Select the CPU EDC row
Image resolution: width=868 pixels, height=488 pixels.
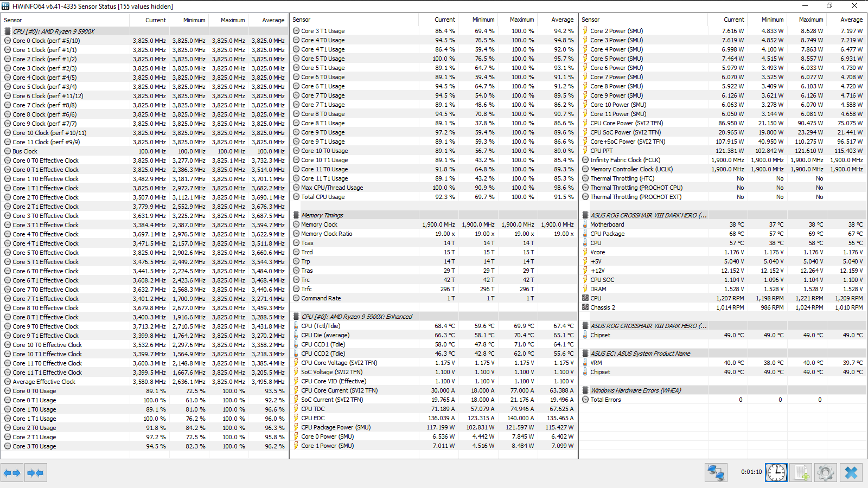pyautogui.click(x=434, y=418)
